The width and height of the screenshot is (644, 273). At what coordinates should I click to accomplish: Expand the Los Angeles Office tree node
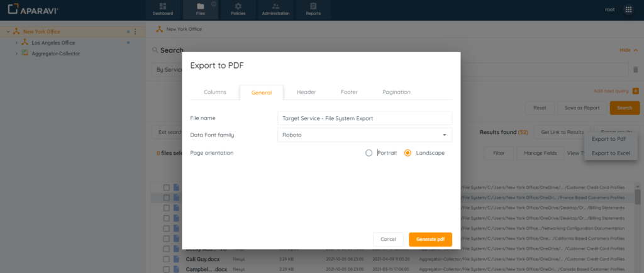tap(16, 43)
